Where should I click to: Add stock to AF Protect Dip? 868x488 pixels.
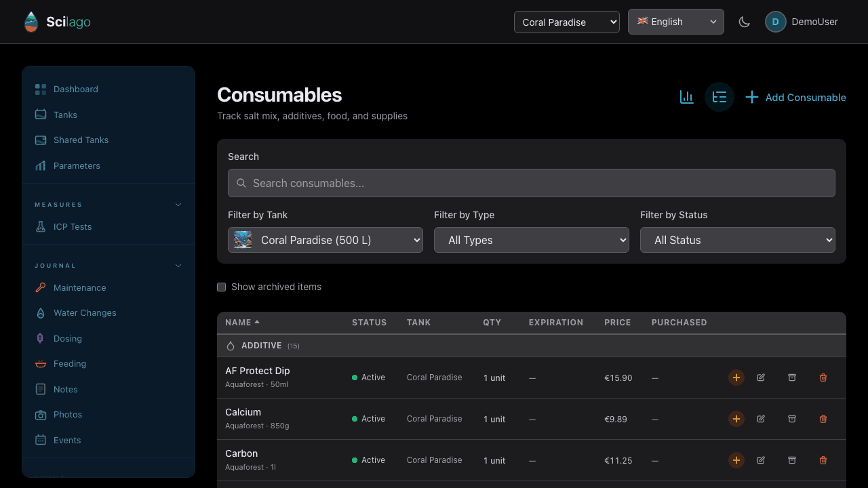736,378
